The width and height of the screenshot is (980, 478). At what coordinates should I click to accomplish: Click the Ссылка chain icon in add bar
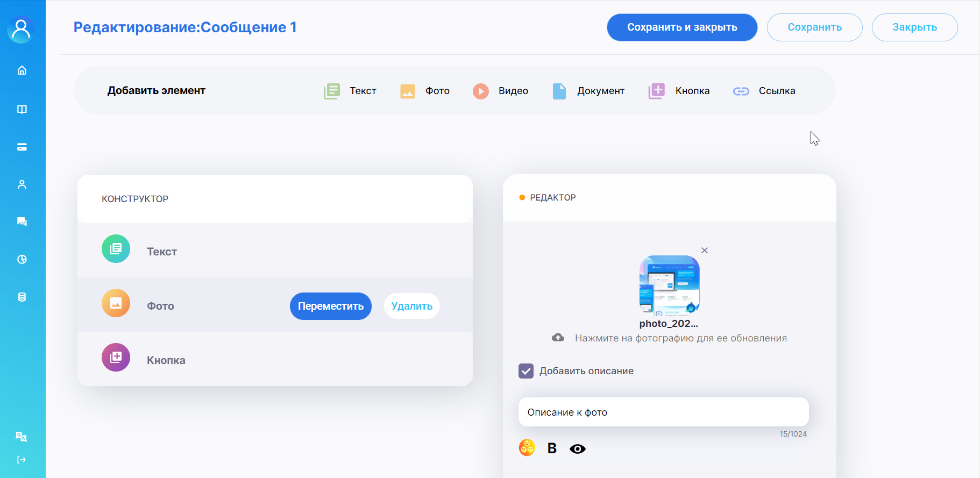point(741,91)
